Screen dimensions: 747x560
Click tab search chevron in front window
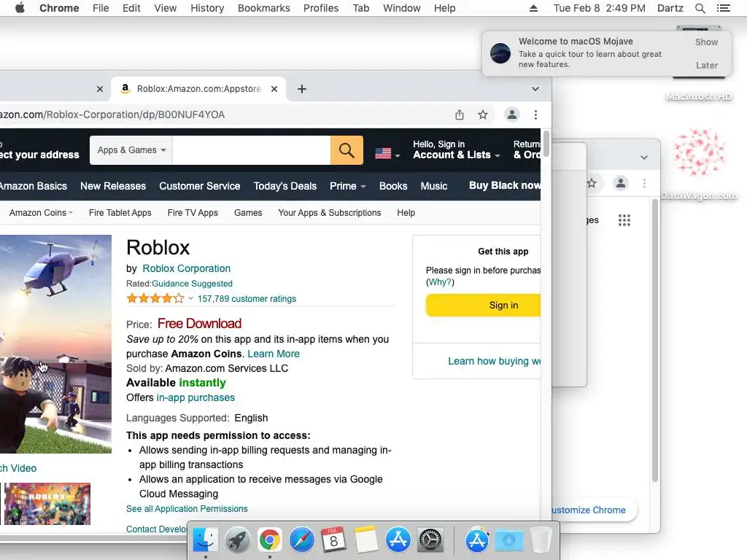535,89
